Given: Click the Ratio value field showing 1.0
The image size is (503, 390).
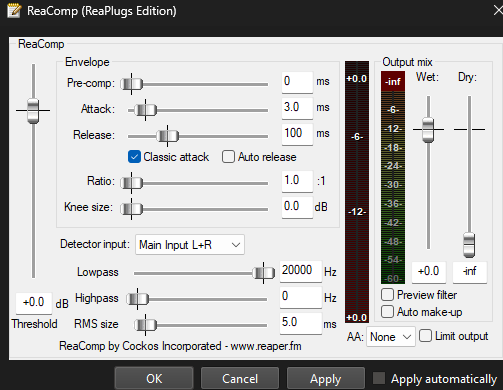Looking at the screenshot, I should [x=297, y=181].
